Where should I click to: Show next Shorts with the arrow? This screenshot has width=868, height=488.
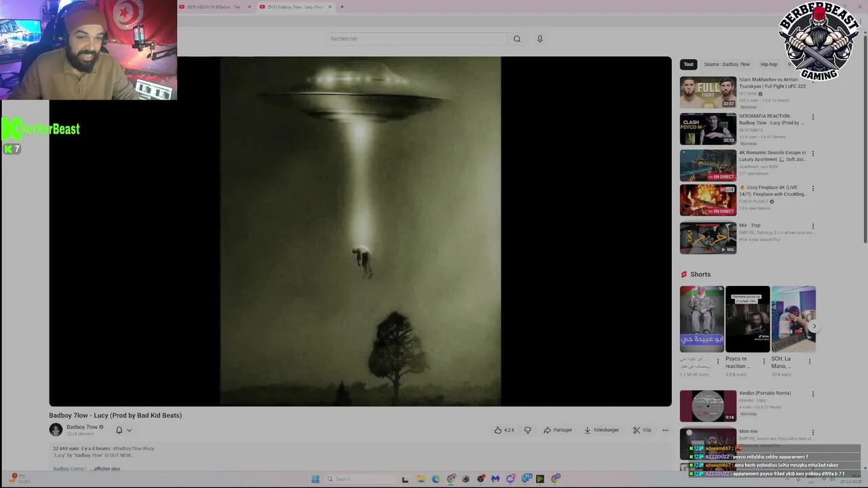pyautogui.click(x=814, y=326)
